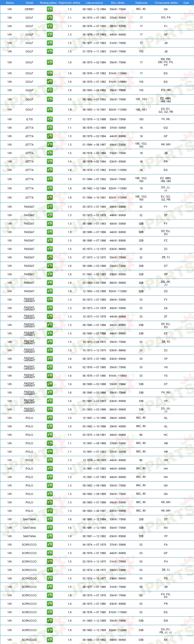Click the fuel icon in the JETTA 1.1 GG row
Image resolution: width=194 pixels, height=644 pixels.
point(50,128)
